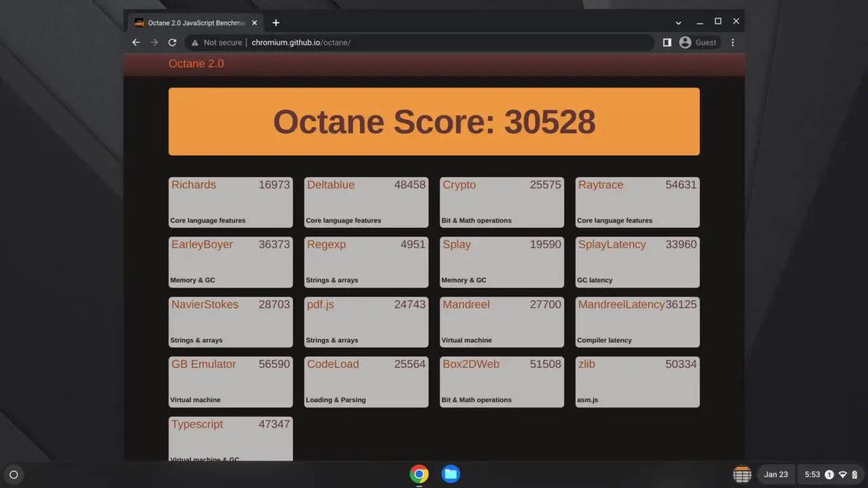Click the GB Emulator score 56590
Image resolution: width=868 pixels, height=488 pixels.
point(274,364)
